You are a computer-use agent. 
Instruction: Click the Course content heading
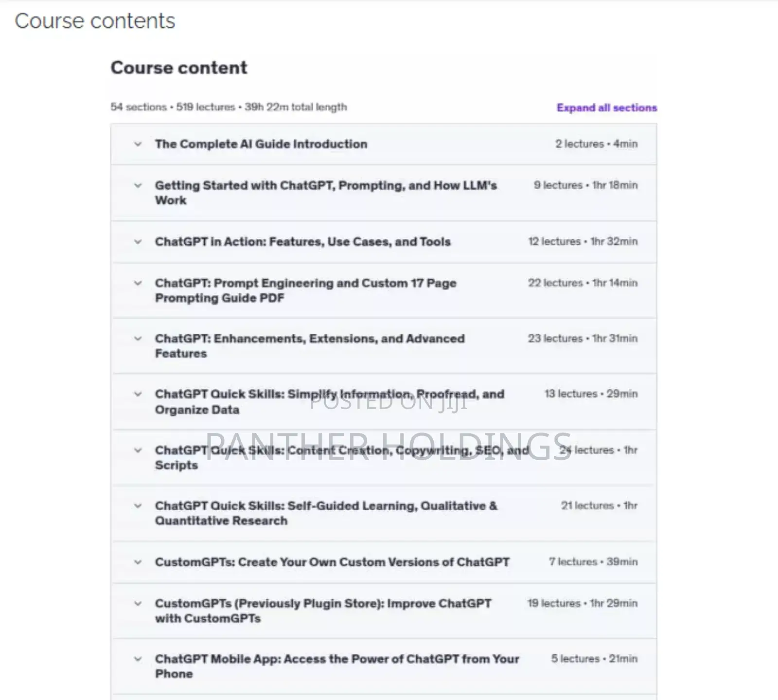point(179,68)
